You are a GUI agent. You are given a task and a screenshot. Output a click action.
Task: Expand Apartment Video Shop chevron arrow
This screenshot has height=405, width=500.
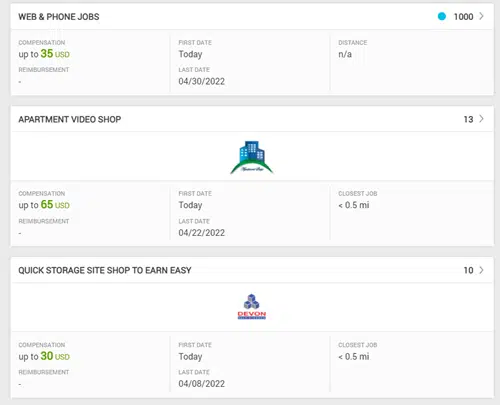(481, 119)
